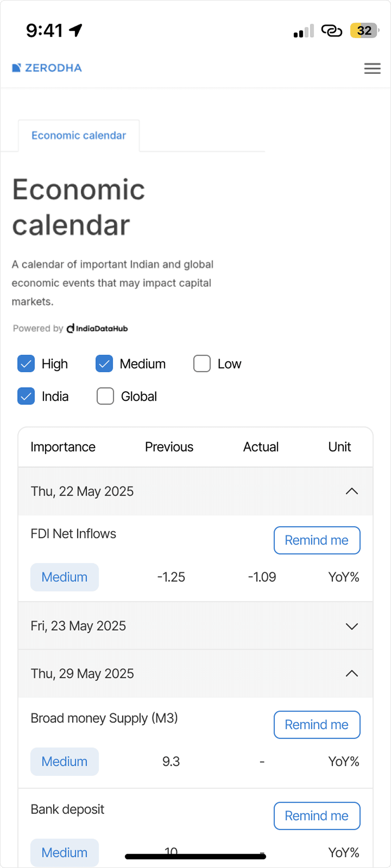The image size is (391, 868).
Task: Uncheck the India filter checkbox
Action: pyautogui.click(x=26, y=396)
